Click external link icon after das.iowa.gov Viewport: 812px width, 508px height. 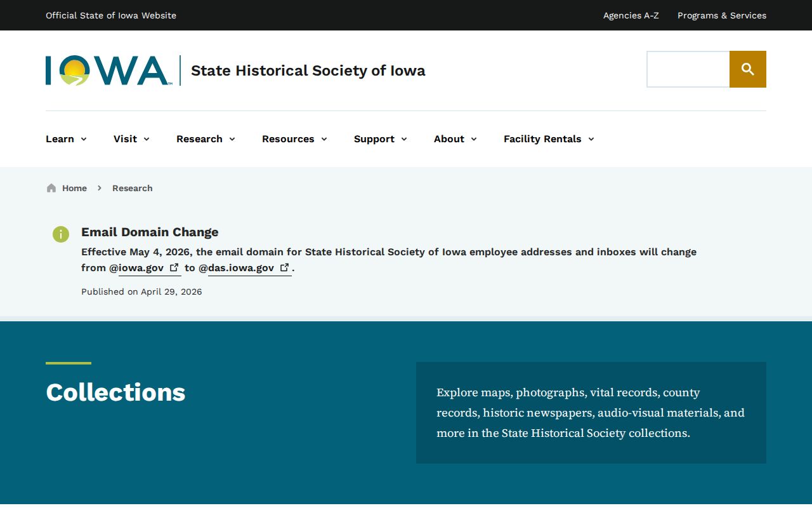click(x=284, y=267)
